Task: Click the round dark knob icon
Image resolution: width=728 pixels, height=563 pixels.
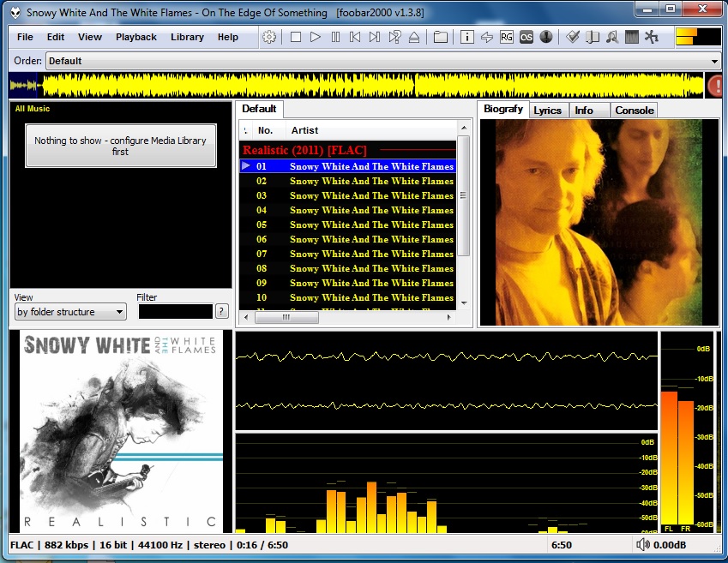Action: click(546, 37)
